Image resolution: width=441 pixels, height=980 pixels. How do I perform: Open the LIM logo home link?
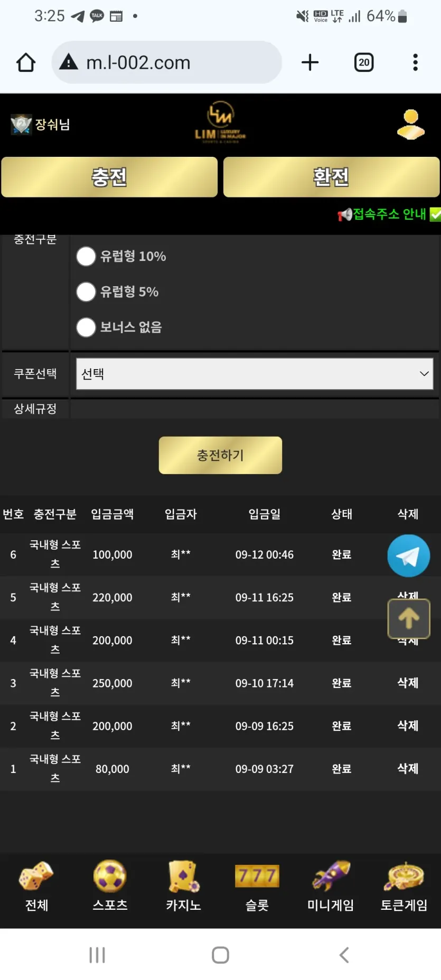[220, 123]
